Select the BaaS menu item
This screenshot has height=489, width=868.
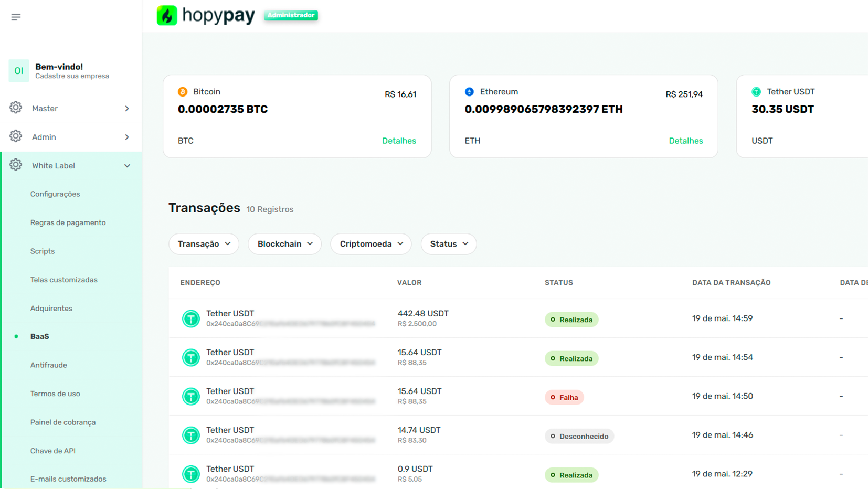tap(40, 336)
